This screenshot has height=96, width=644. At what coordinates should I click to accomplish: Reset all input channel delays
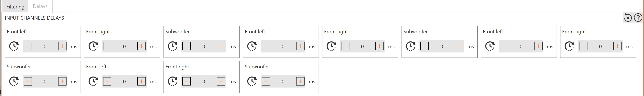pyautogui.click(x=628, y=18)
